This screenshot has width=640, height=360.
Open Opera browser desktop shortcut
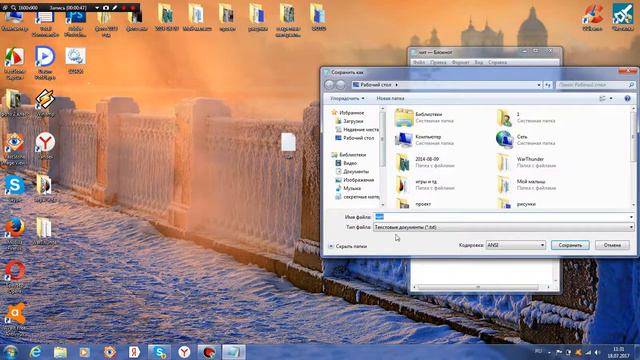[x=14, y=277]
